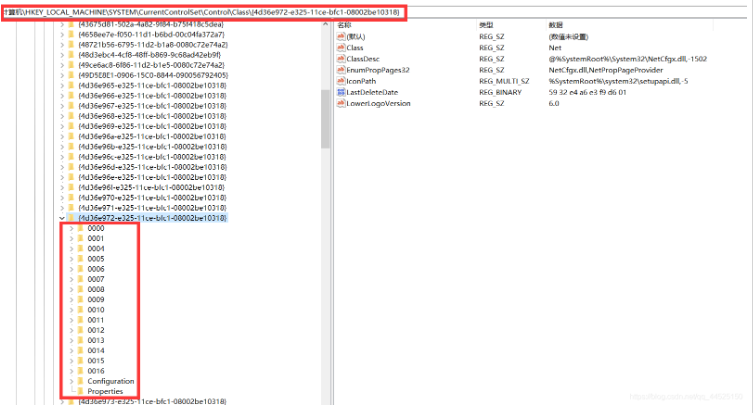755x413 pixels.
Task: Click the folder icon of {4d36e972-e325-11ce-bfc1-08002be10318}
Action: click(x=71, y=218)
